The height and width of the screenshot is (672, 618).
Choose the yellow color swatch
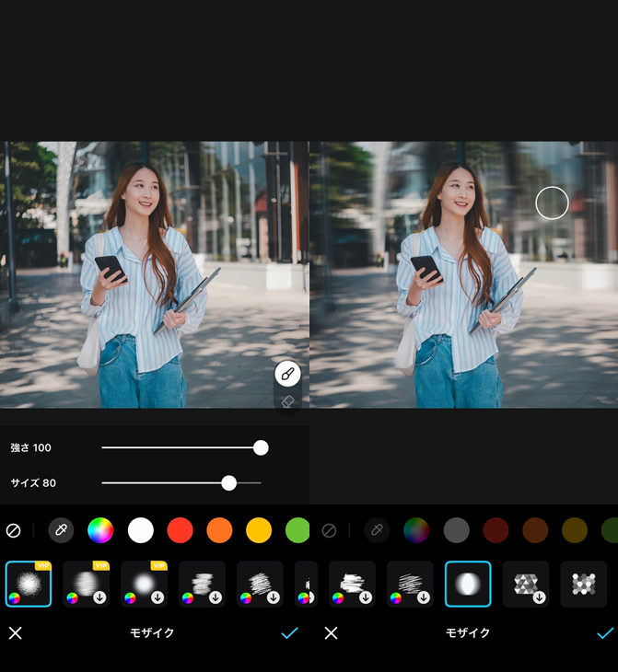point(259,530)
